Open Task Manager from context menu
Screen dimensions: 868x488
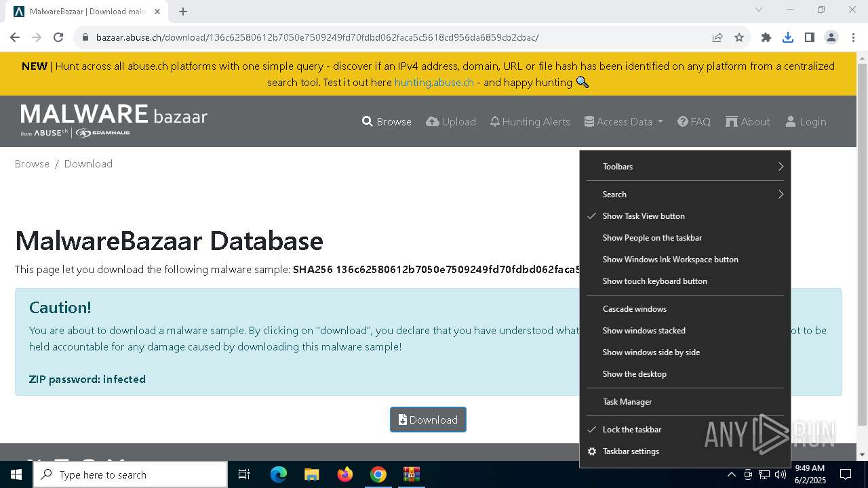tap(685, 401)
